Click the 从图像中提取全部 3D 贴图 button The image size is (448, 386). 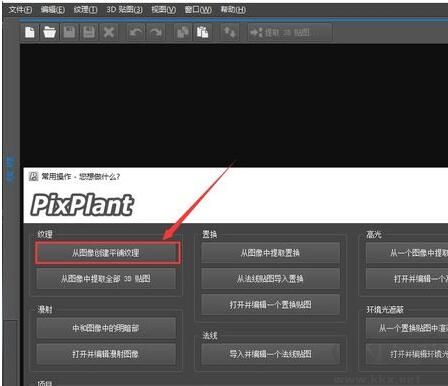106,279
